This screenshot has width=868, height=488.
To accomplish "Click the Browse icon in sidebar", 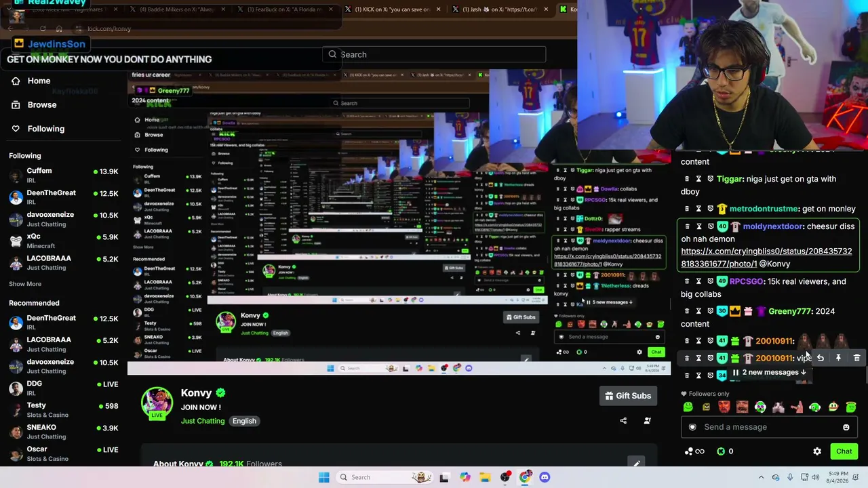I will [x=16, y=105].
